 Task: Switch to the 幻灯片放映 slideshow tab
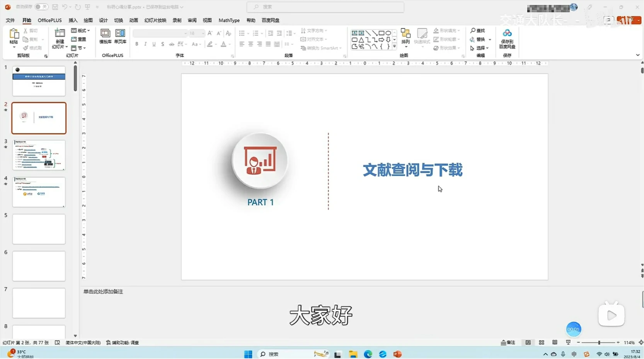coord(155,20)
